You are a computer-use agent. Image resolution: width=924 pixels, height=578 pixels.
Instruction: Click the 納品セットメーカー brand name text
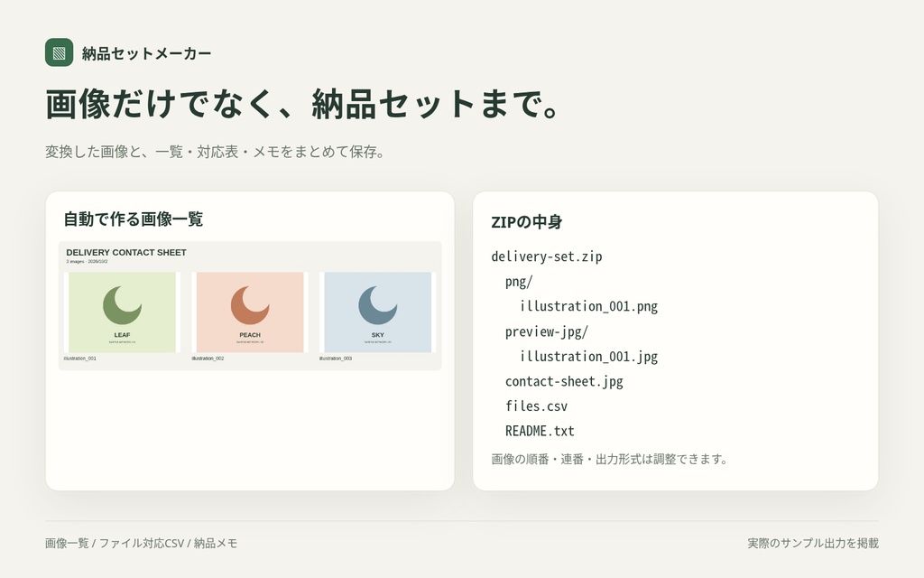click(x=146, y=53)
